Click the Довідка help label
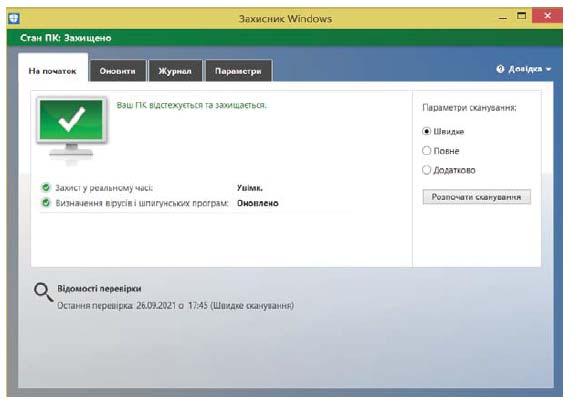The image size is (580, 407). (x=525, y=69)
